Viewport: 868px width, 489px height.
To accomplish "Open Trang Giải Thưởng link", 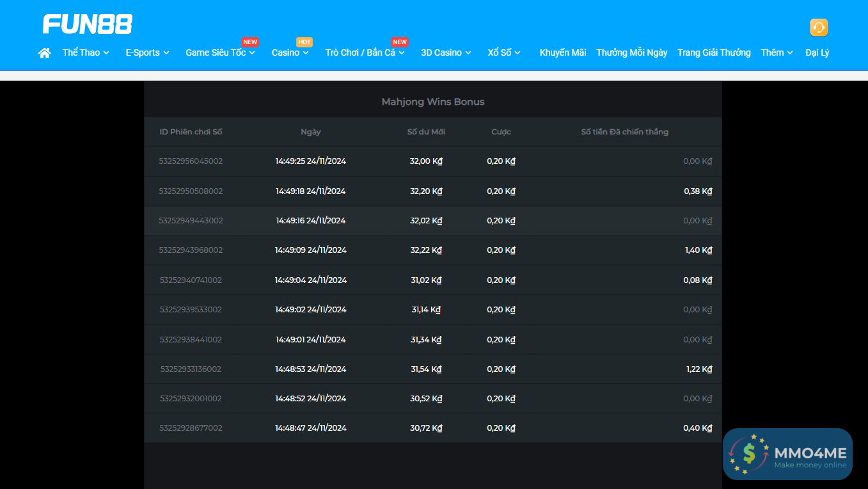I will [714, 52].
